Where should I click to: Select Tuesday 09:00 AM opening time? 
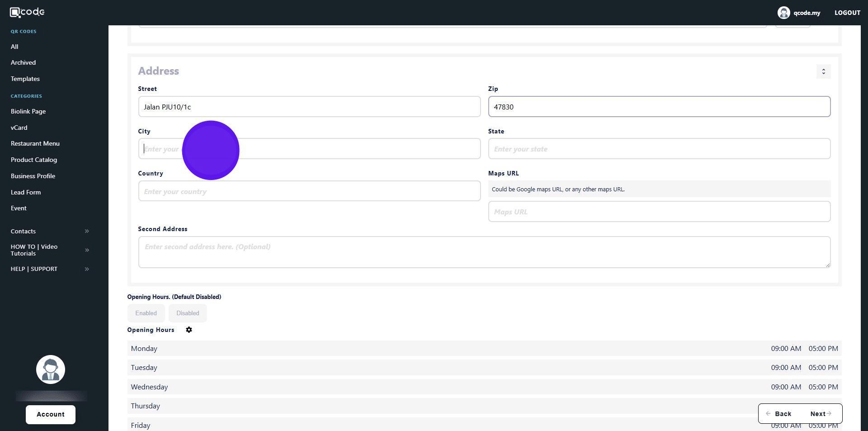[x=786, y=368]
